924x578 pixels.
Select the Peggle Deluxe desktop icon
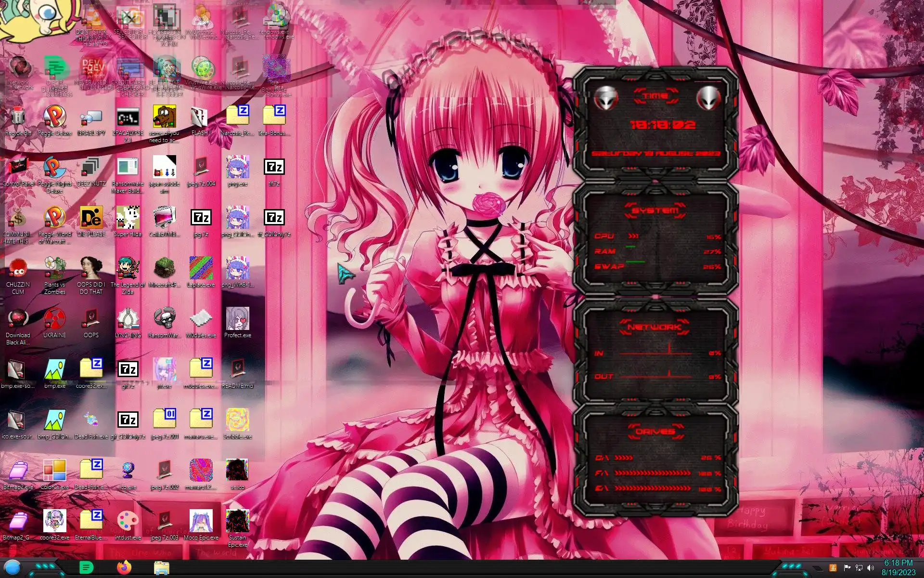click(54, 117)
